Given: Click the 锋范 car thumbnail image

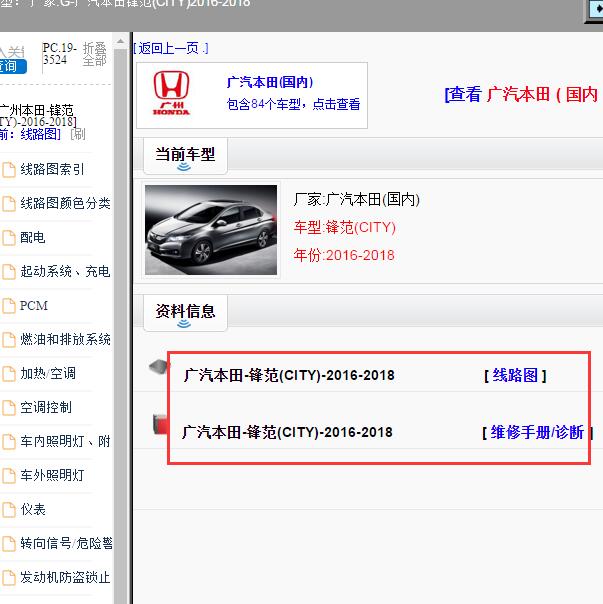Looking at the screenshot, I should coord(211,230).
